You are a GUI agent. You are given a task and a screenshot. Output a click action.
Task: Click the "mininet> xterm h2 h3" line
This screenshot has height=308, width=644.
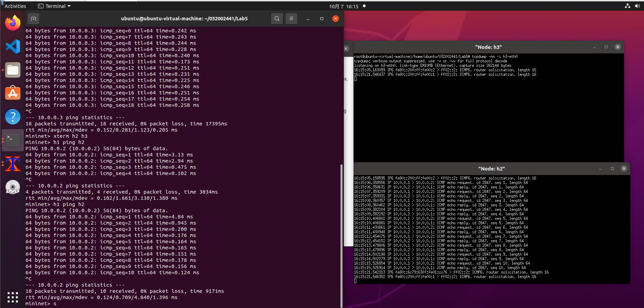coord(57,136)
